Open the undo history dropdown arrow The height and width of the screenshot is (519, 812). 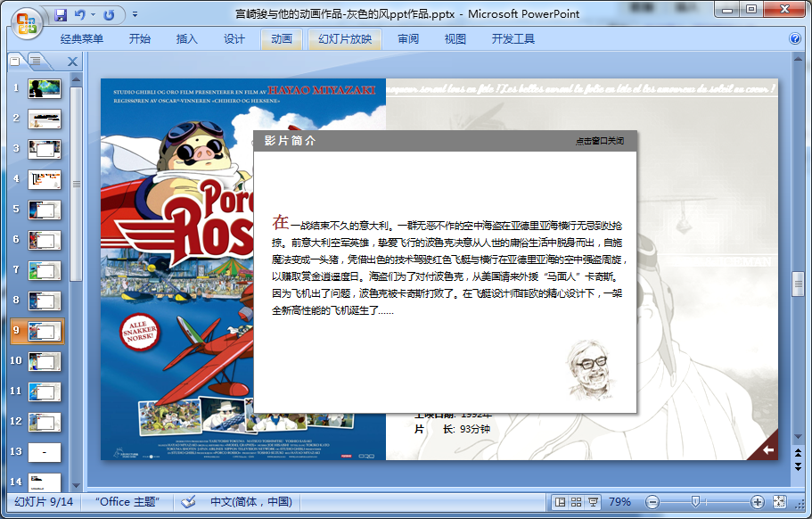94,15
